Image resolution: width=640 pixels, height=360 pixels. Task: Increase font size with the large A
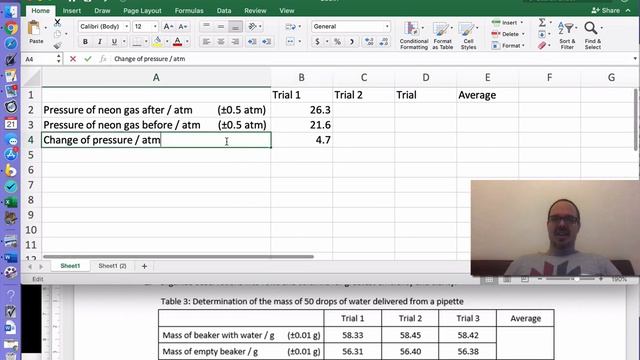[167, 27]
